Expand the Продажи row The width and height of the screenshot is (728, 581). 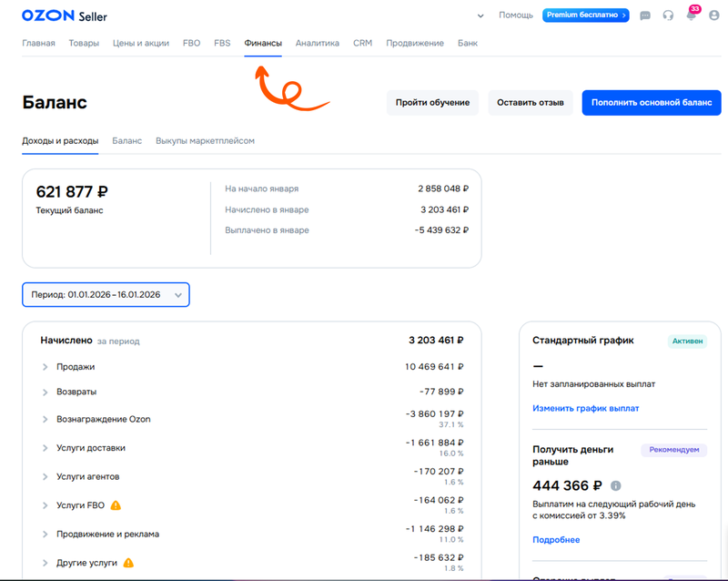click(45, 367)
